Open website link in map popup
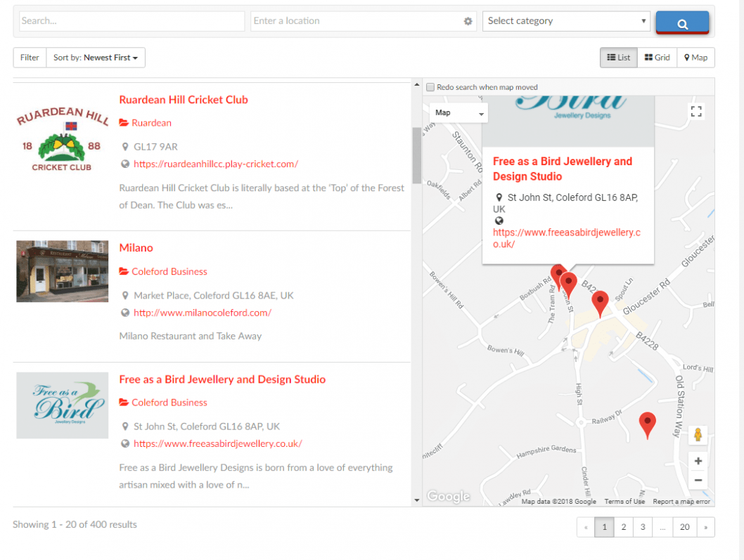This screenshot has width=744, height=560. 567,238
